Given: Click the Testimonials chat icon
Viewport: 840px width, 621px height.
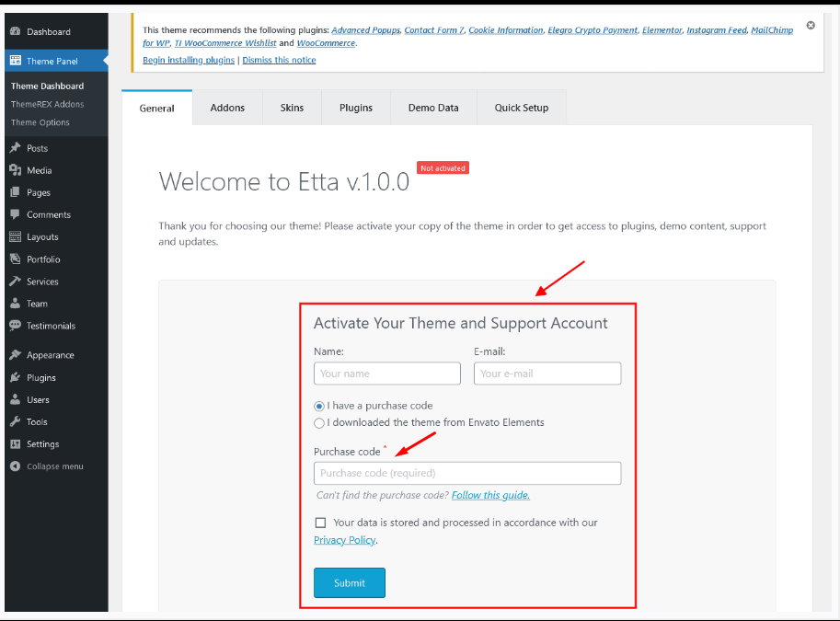Looking at the screenshot, I should coord(15,326).
